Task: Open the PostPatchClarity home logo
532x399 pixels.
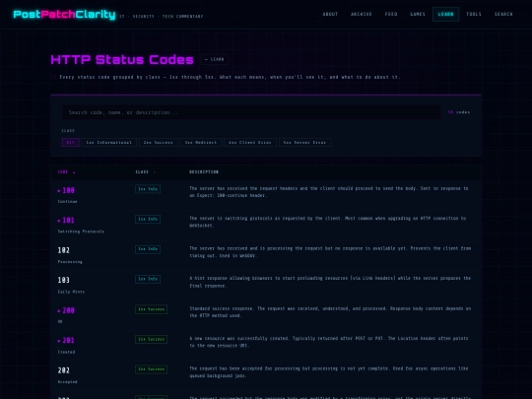Action: click(64, 15)
